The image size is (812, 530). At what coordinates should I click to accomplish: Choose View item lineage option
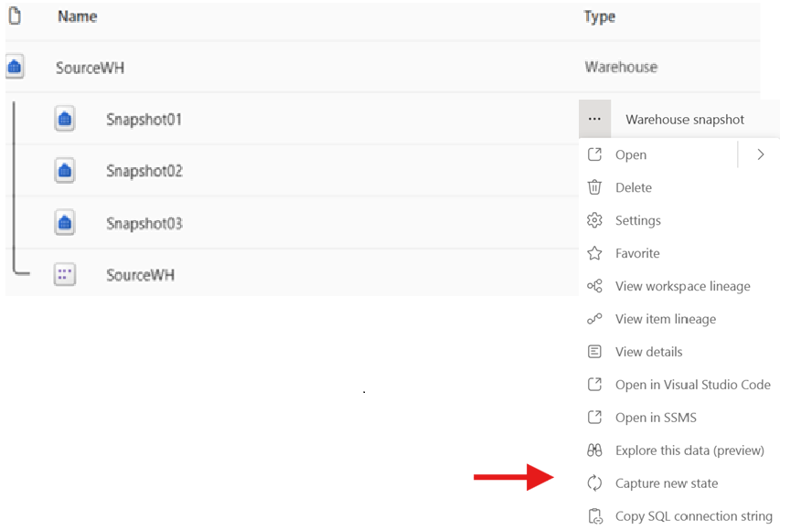coord(666,319)
